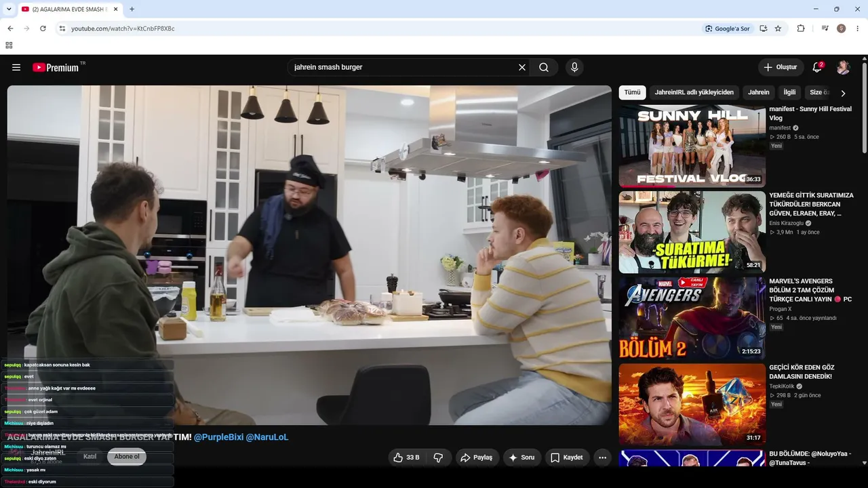Open the Sunny Hill Festival Vlog thumbnail
This screenshot has width=868, height=488.
pos(692,146)
